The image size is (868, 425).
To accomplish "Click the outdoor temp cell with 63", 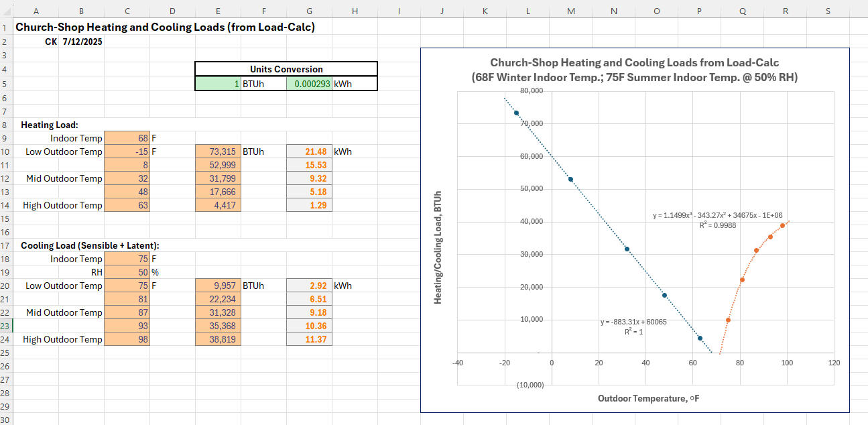I will 127,205.
